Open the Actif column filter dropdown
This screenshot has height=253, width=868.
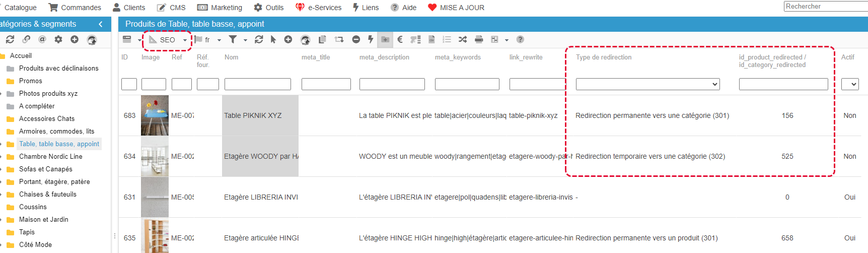tap(849, 84)
